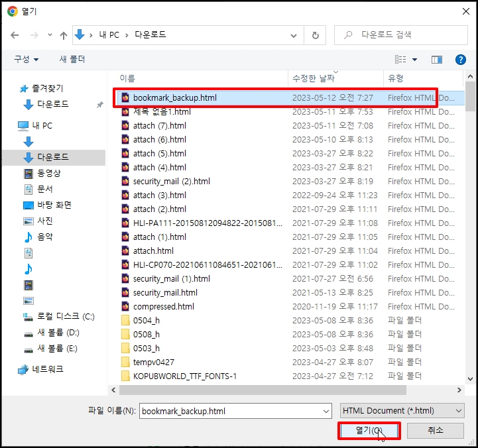Click the 0508_h folder icon
This screenshot has width=478, height=448.
pos(125,335)
